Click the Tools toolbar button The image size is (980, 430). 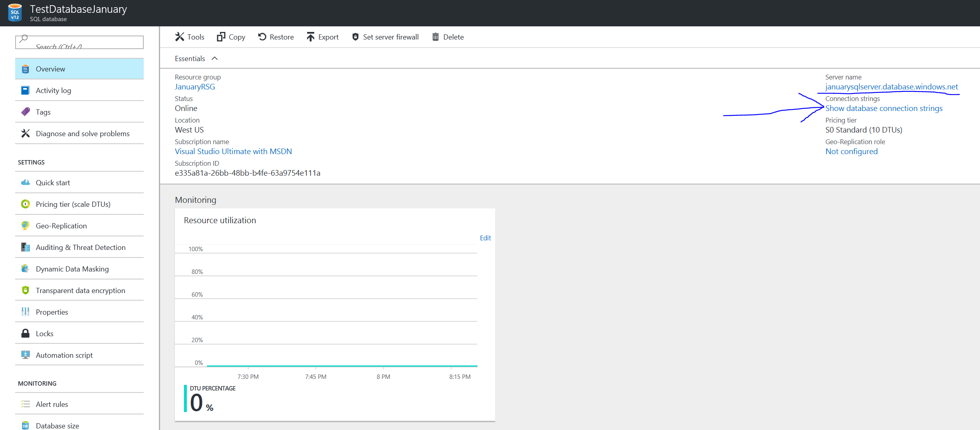[190, 37]
